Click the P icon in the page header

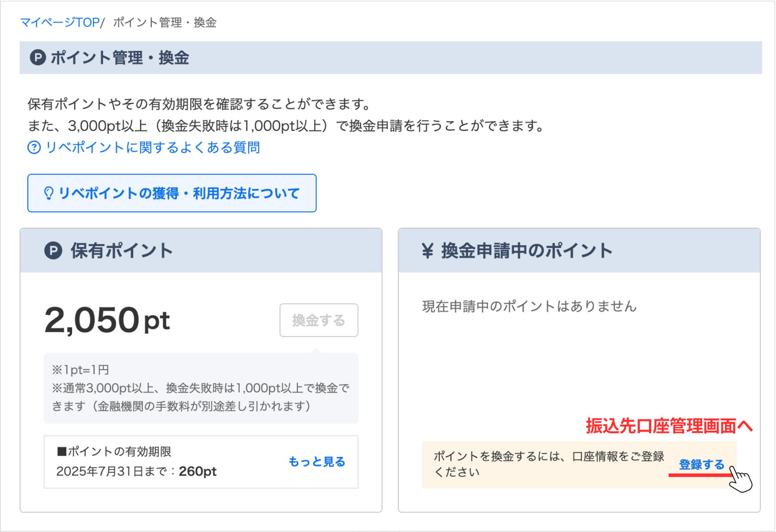coord(38,58)
